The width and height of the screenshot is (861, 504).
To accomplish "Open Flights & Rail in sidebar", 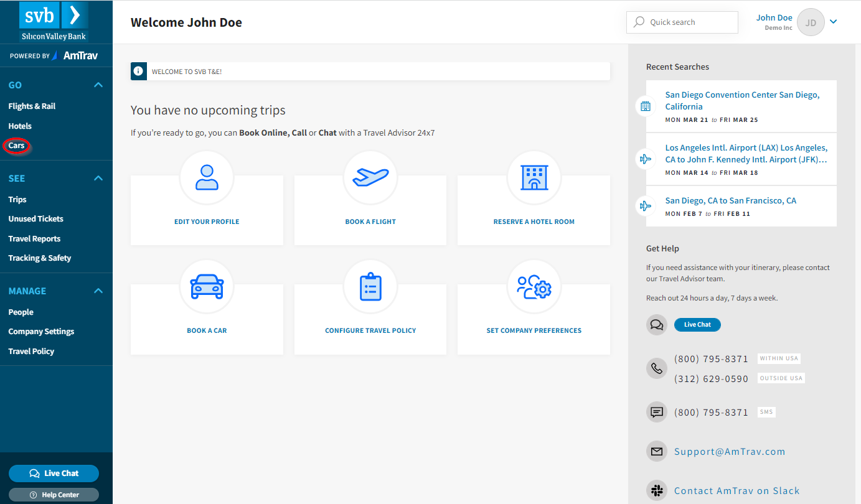I will [x=32, y=106].
